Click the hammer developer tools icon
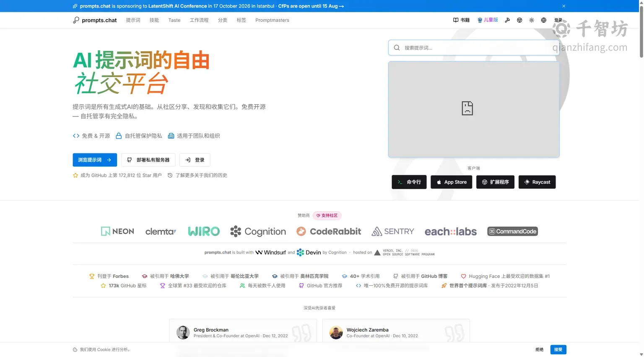The image size is (644, 357). (507, 20)
